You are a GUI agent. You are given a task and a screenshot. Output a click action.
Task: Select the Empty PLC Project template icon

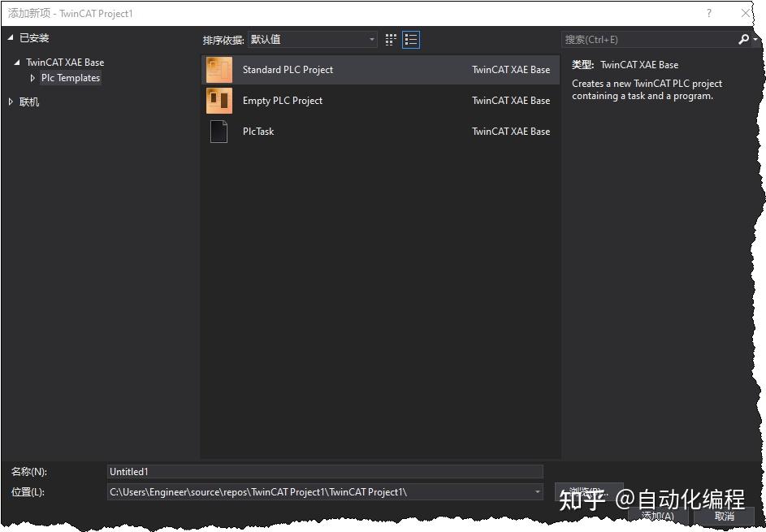click(x=218, y=101)
